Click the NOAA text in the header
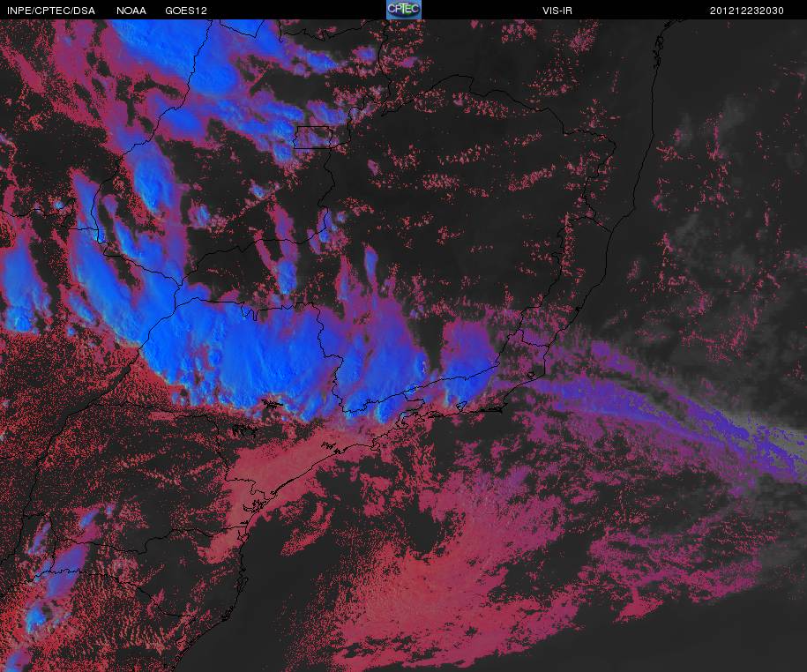This screenshot has height=672, width=807. [131, 11]
